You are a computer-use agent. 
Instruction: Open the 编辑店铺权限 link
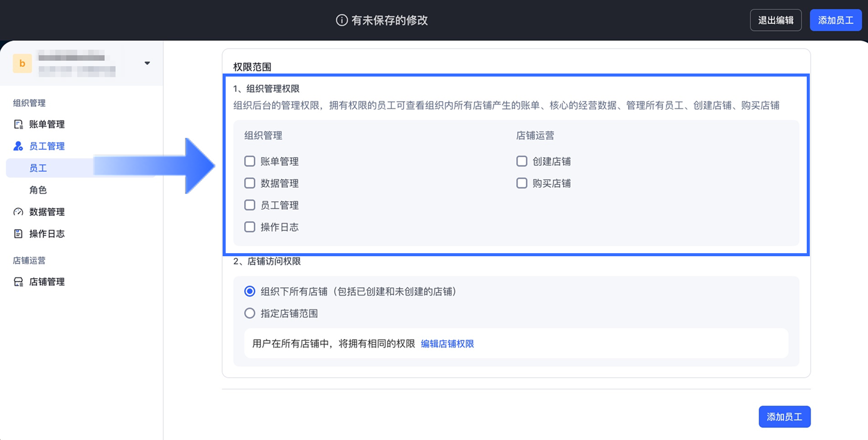[x=447, y=344]
